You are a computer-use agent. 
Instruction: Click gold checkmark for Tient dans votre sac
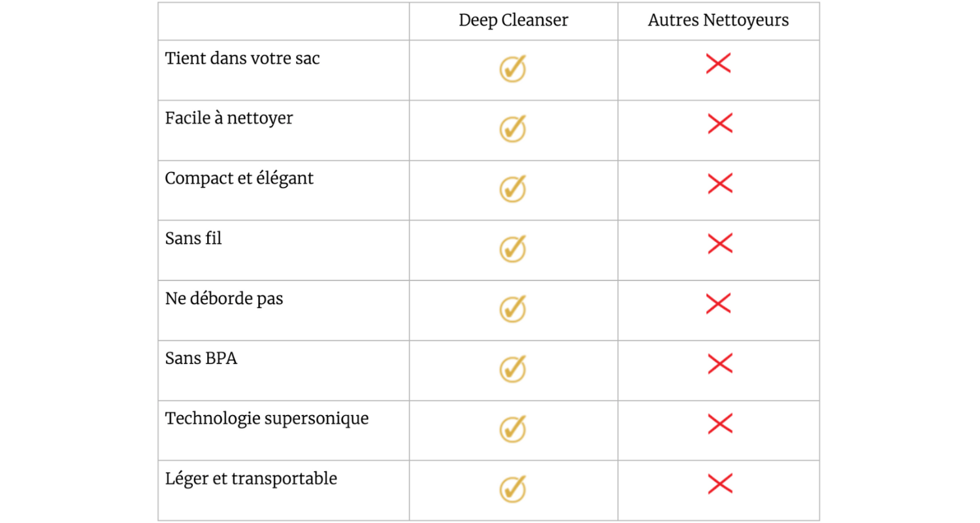(513, 68)
